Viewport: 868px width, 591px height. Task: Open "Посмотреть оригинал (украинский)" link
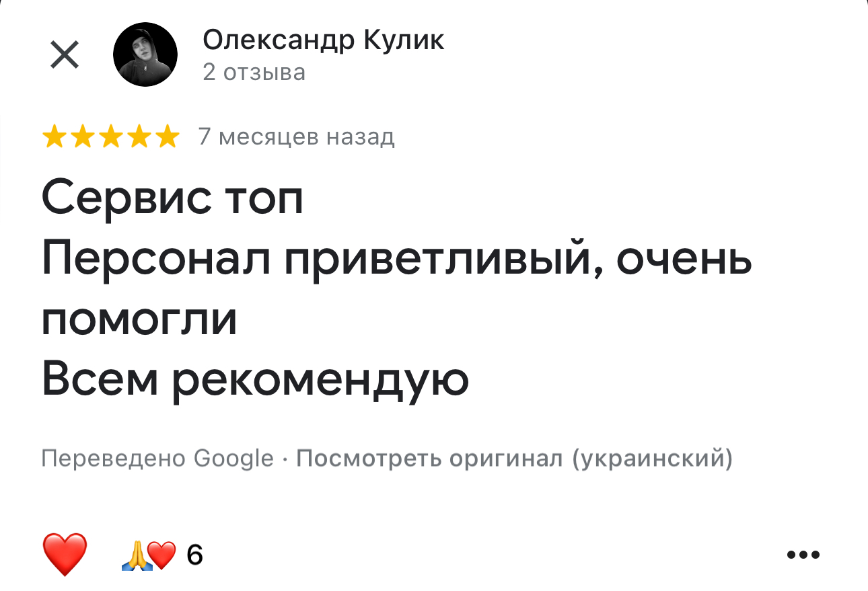[x=514, y=459]
